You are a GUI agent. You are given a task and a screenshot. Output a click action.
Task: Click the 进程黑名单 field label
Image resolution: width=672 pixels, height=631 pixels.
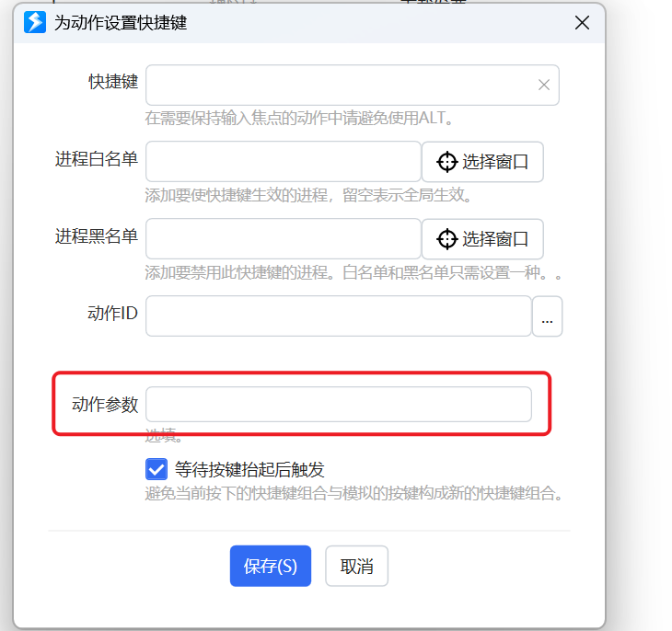97,236
